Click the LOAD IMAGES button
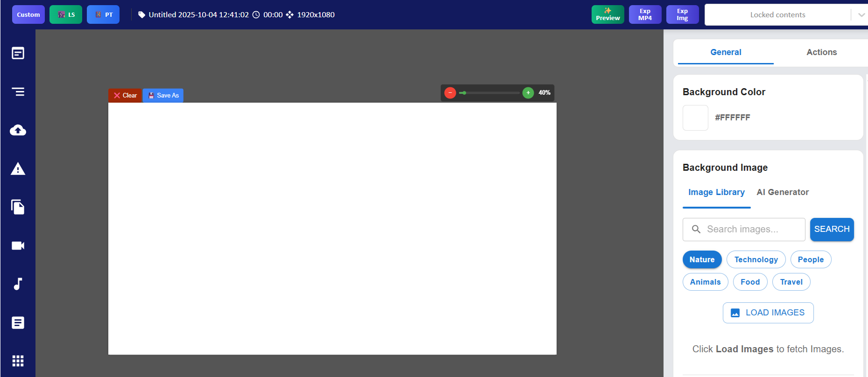 pos(768,313)
